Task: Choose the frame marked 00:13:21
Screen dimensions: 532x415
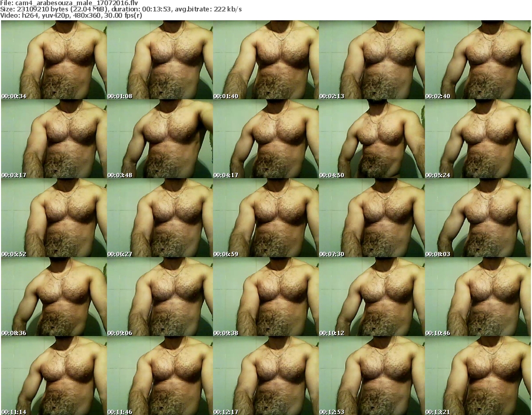Action: 478,376
